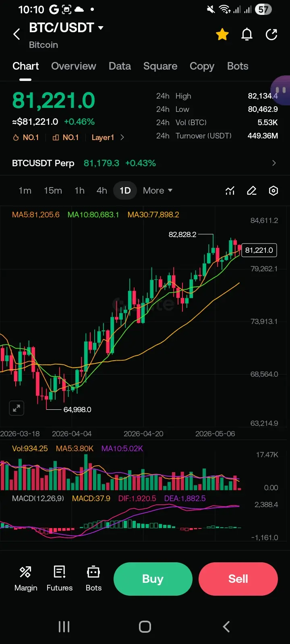Select the 1D timeframe
Screen dimensions: 290x644
tap(125, 190)
